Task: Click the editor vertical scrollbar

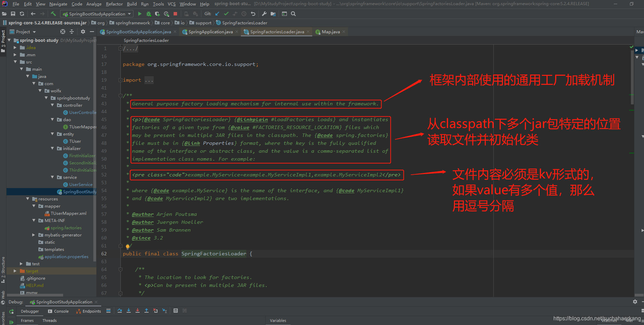Action: pos(632,77)
